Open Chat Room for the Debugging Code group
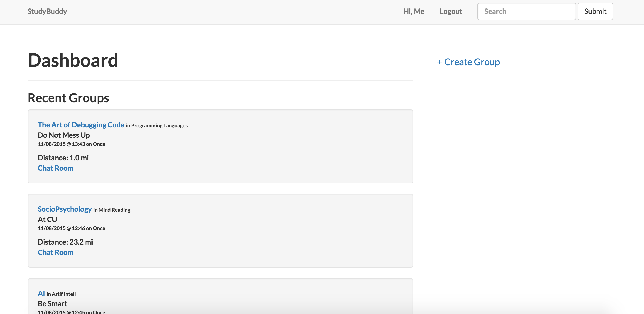The height and width of the screenshot is (314, 644). click(56, 168)
